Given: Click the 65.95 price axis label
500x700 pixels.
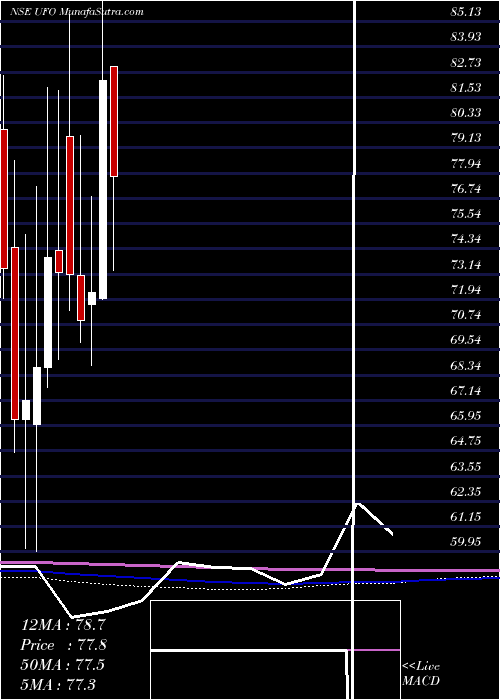Looking at the screenshot, I should tap(466, 416).
